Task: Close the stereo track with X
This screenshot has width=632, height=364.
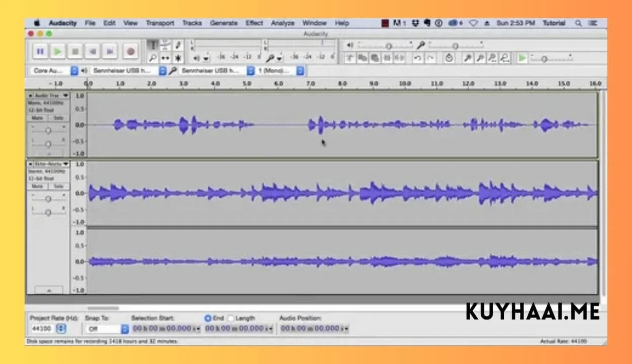Action: [30, 164]
